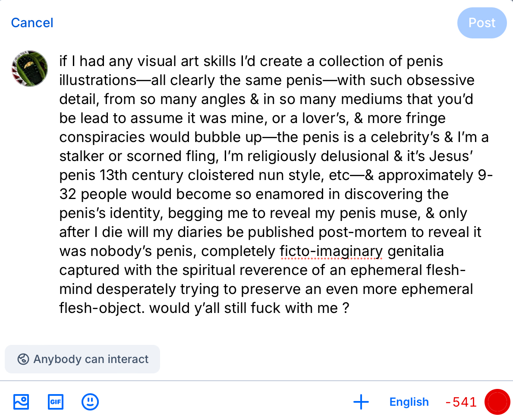Cancel the draft post
The image size is (513, 420).
tap(32, 22)
